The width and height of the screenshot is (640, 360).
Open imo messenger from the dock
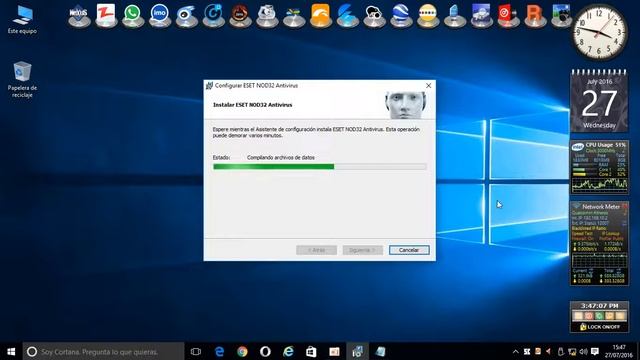click(x=160, y=16)
